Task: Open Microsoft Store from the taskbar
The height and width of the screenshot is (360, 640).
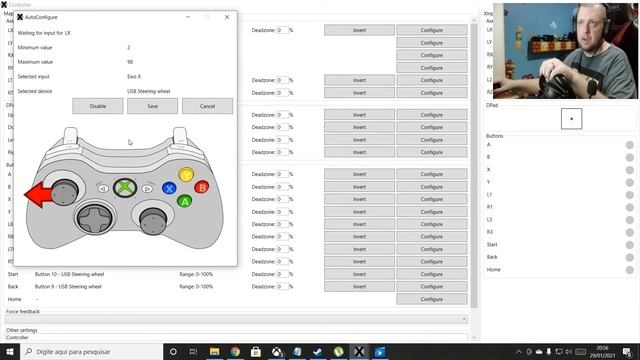Action: [256, 351]
